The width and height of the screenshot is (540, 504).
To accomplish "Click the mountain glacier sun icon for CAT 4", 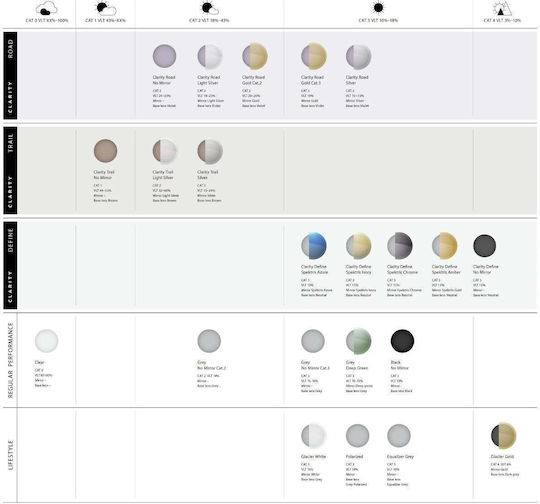I will [x=502, y=8].
